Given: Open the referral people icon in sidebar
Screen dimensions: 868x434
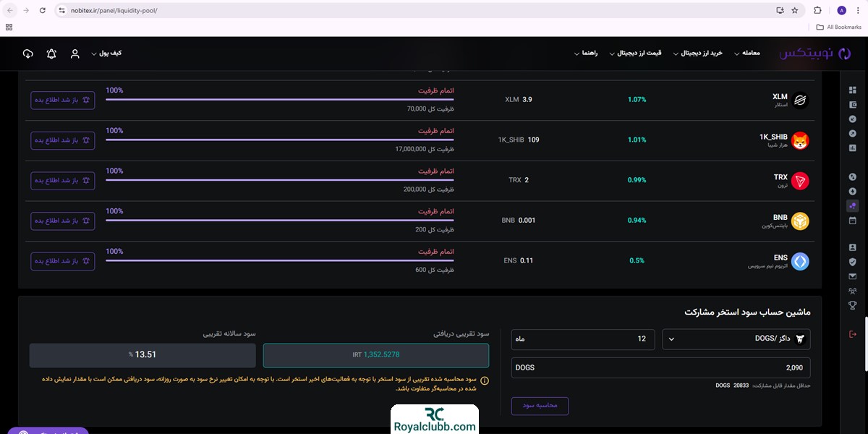Looking at the screenshot, I should coord(852,291).
